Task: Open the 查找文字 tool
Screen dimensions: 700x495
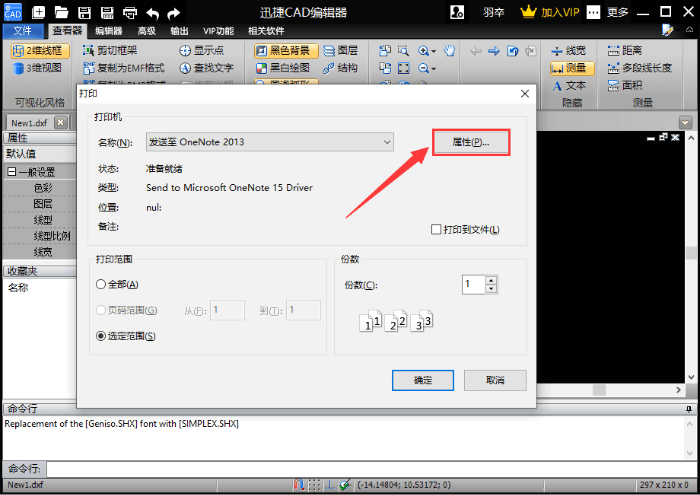Action: (x=206, y=68)
